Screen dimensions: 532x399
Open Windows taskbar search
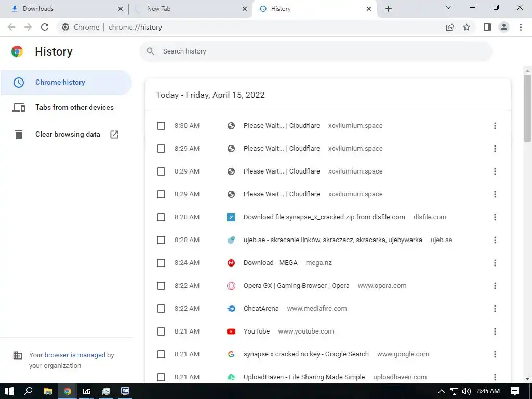point(28,391)
